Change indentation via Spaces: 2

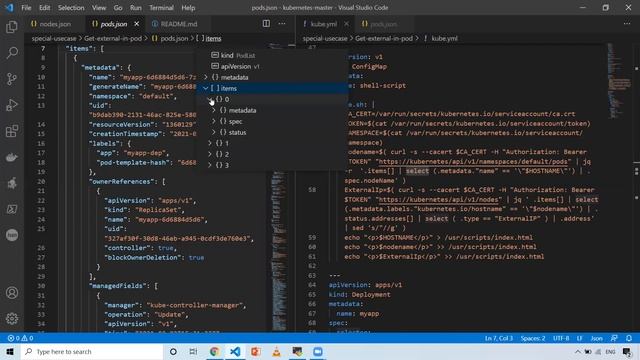(533, 338)
